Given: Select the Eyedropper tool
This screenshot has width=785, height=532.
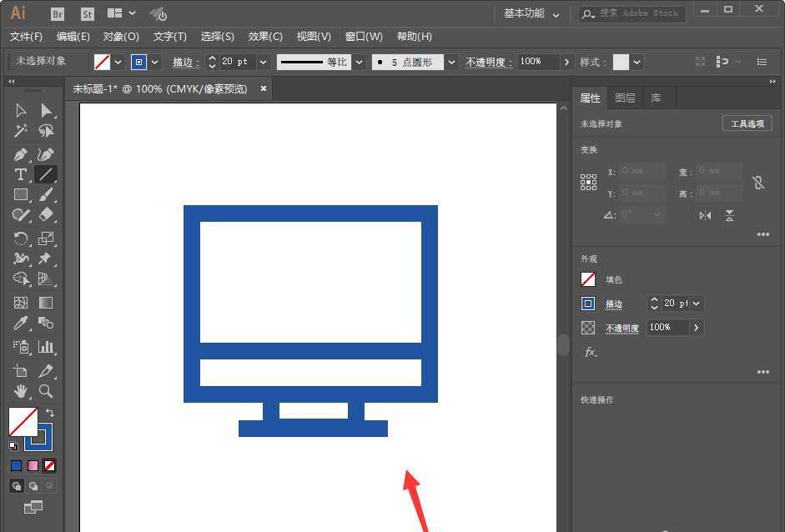Looking at the screenshot, I should (21, 323).
